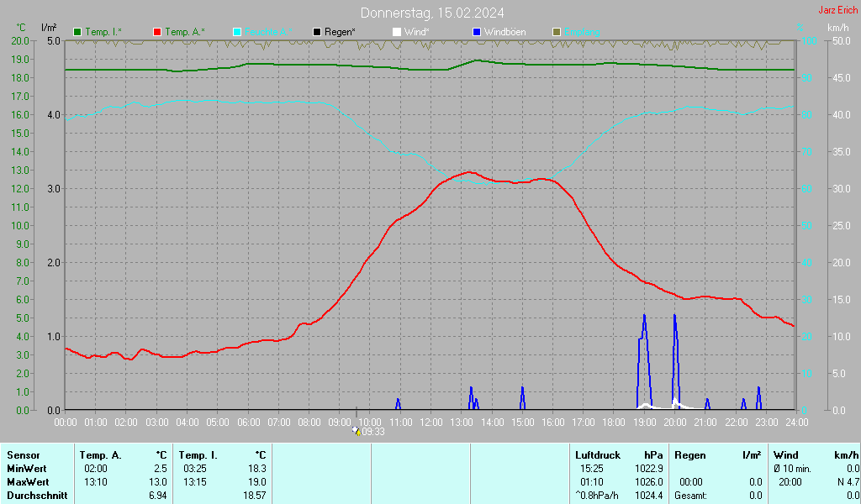Select the chart title Donnerstag, 15.02.2024
Screen dimensions: 861x504
pyautogui.click(x=432, y=13)
